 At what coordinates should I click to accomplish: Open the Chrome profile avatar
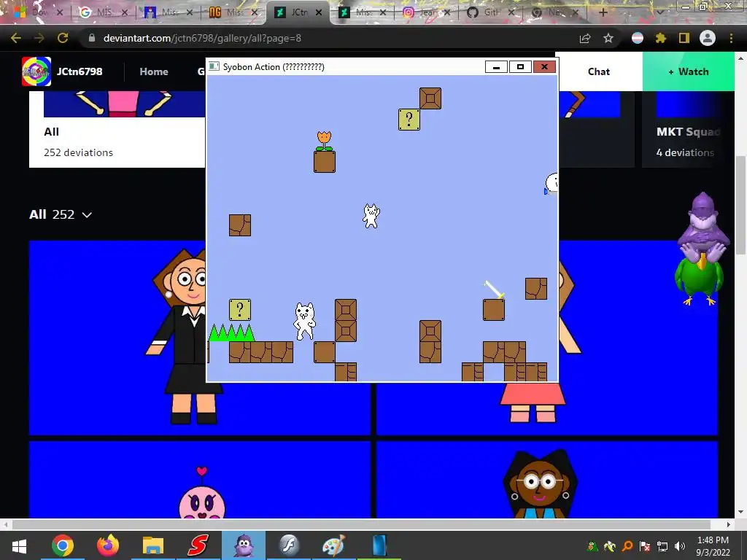click(708, 38)
